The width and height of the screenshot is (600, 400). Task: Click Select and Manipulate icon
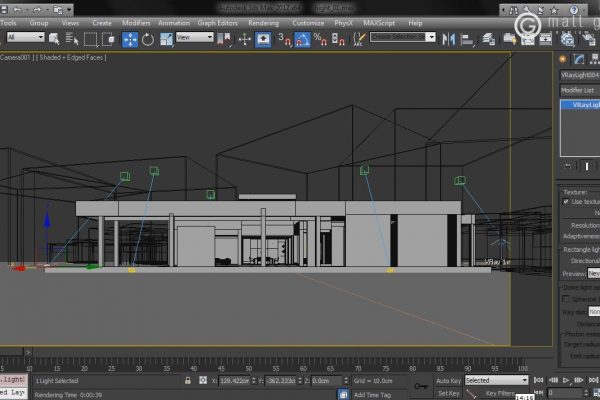point(245,39)
